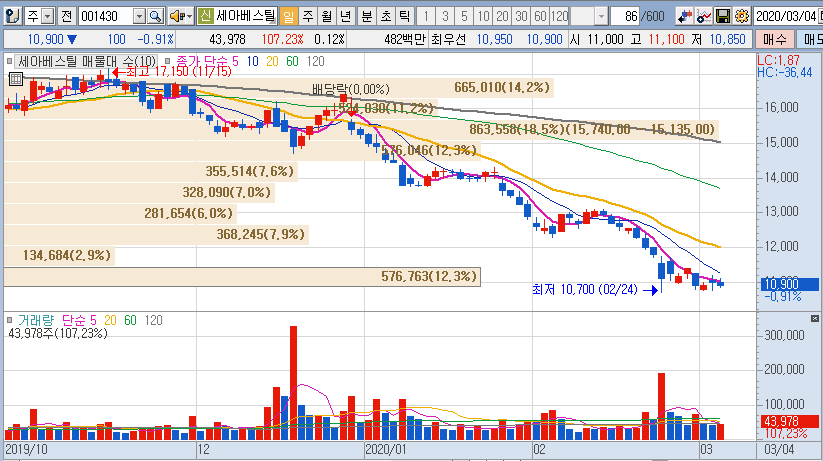Click the magnifier stock search icon

(x=155, y=17)
